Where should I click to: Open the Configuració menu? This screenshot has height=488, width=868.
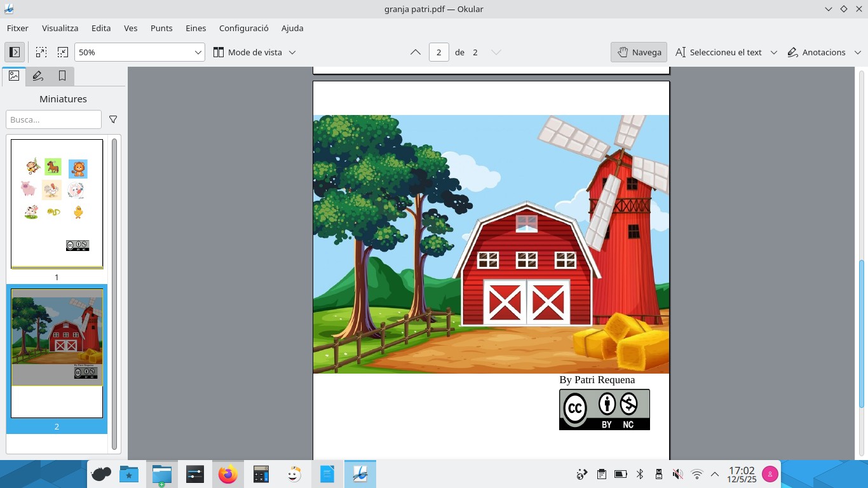coord(244,28)
